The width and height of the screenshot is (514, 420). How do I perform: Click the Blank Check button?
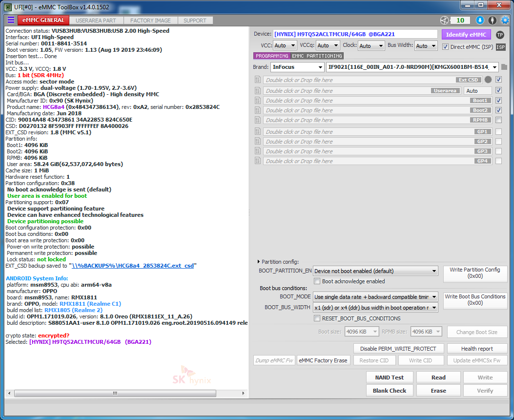click(x=390, y=391)
